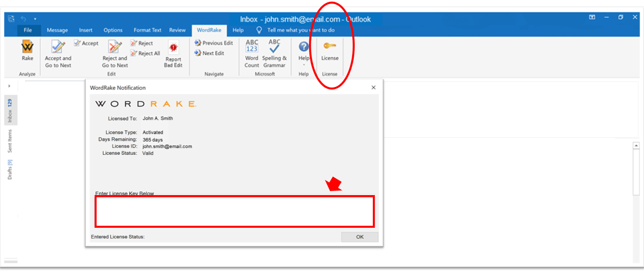644x271 pixels.
Task: Click the 'Valid' license status value
Action: point(148,153)
